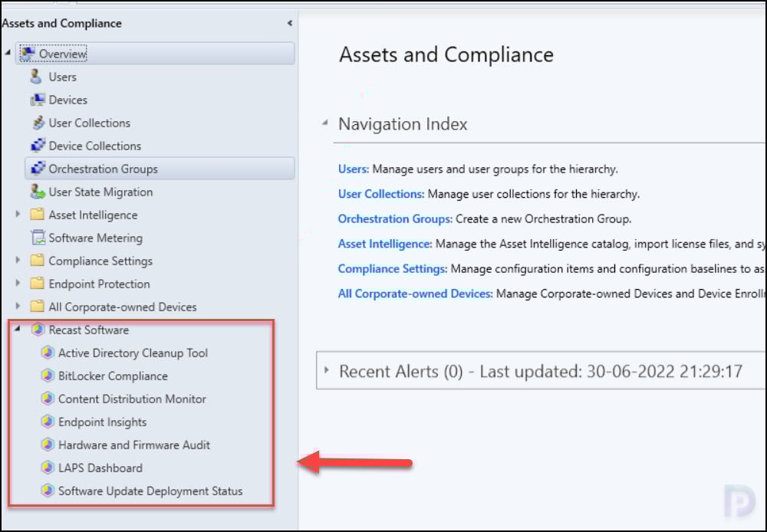Select User State Migration tree item

(x=100, y=192)
